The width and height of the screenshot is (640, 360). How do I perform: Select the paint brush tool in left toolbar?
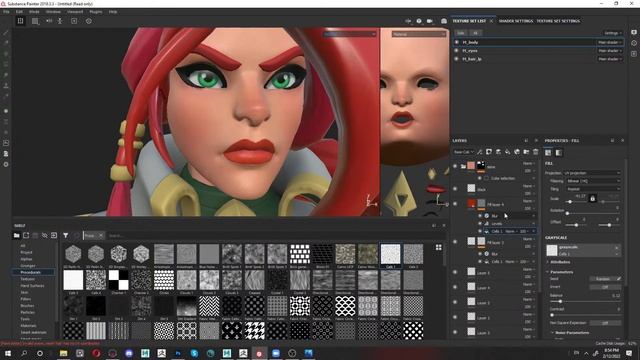click(x=6, y=33)
